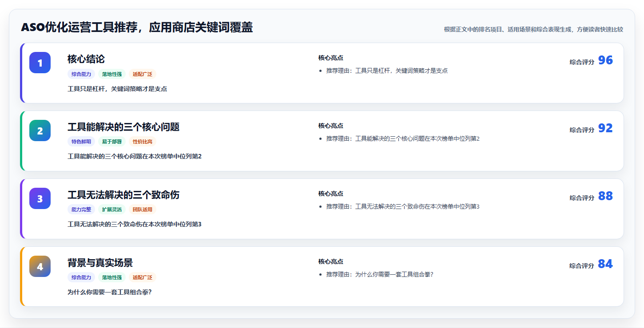Click 核心亮点 label in rank 3 card
Screen dimensions: 644x328
(x=331, y=194)
